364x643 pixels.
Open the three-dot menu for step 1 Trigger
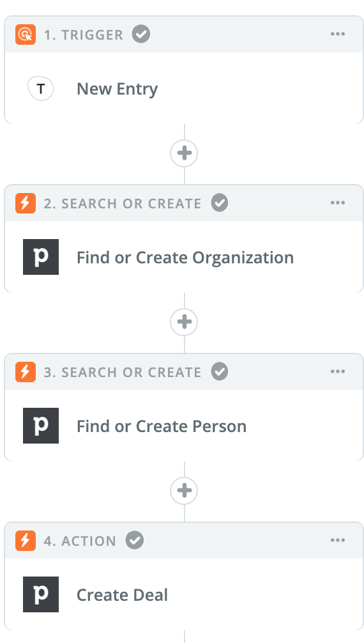(x=338, y=34)
